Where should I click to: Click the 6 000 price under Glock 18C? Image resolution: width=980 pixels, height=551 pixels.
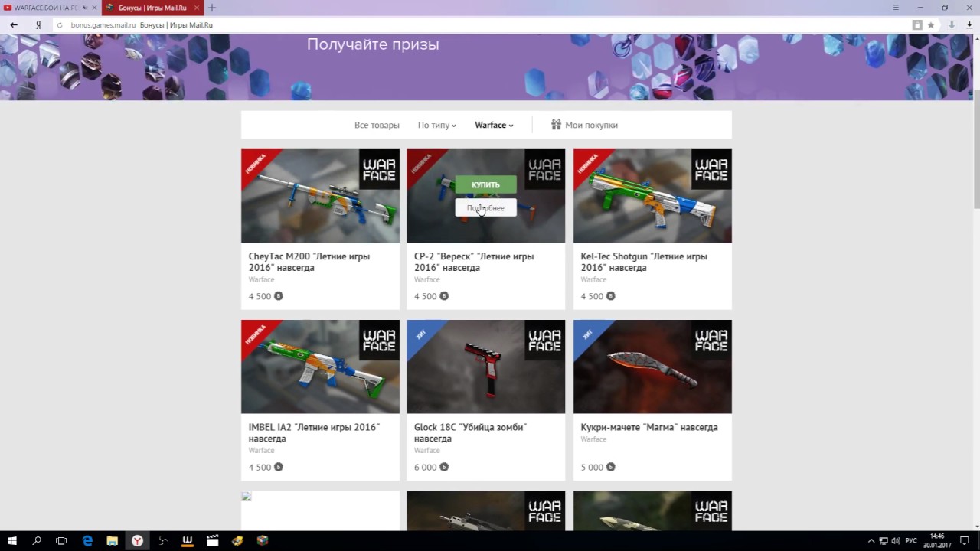point(426,467)
